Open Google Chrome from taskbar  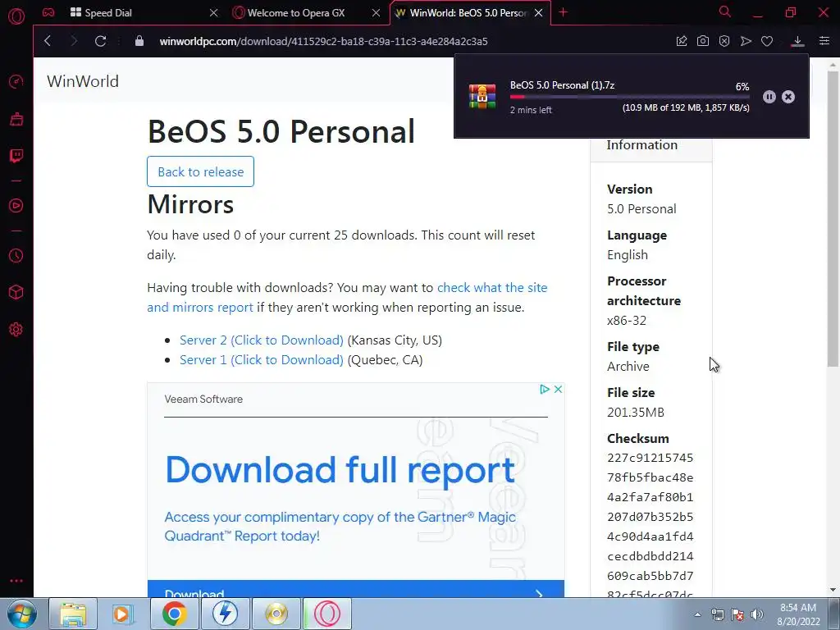pos(175,614)
